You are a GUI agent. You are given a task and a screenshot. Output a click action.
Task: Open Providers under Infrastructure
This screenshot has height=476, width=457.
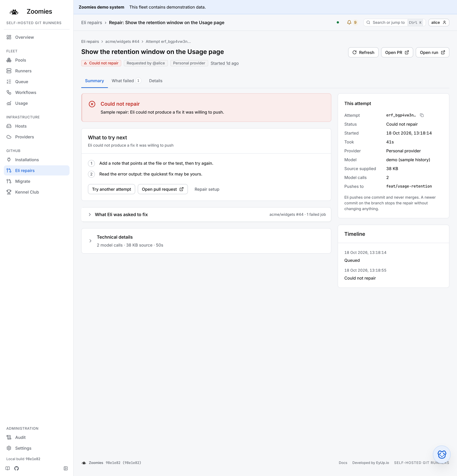tap(37, 137)
